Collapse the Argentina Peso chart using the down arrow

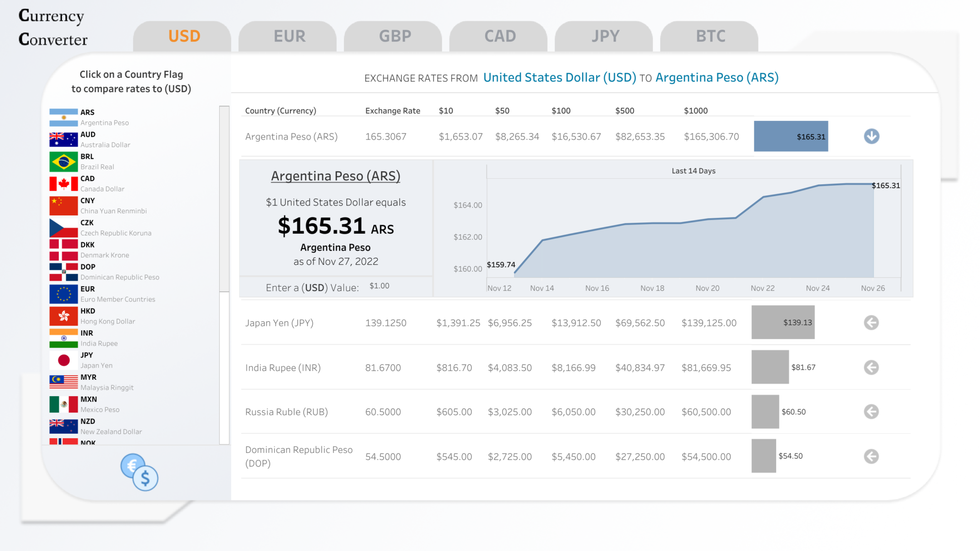tap(872, 137)
